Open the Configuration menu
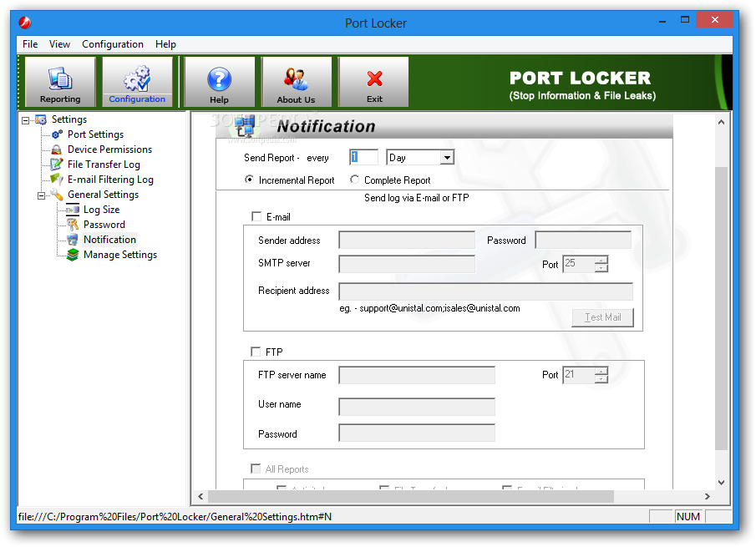The height and width of the screenshot is (547, 756). (x=112, y=44)
